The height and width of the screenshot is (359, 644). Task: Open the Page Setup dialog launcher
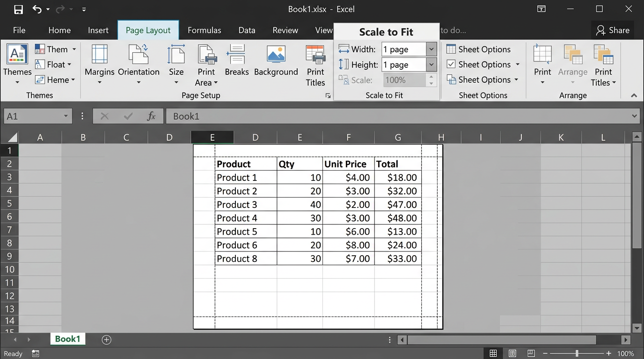(x=328, y=96)
